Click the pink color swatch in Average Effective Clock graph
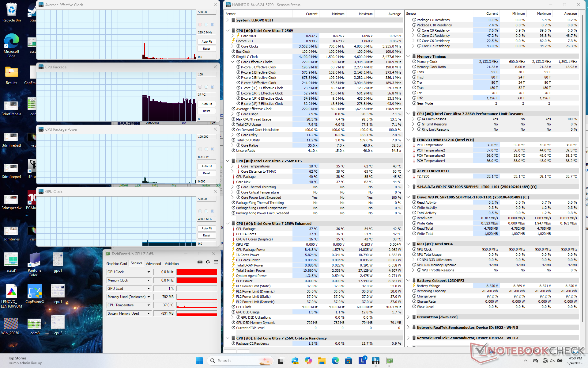This screenshot has height=368, width=588. pyautogui.click(x=200, y=25)
